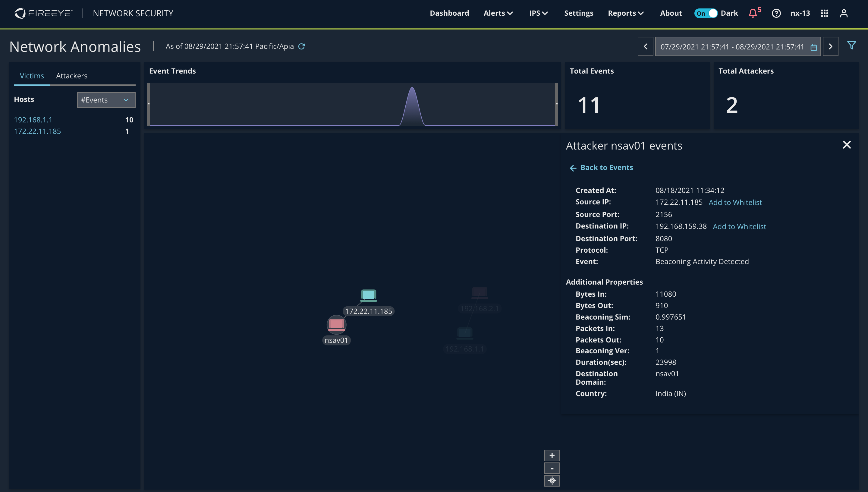Zoom in on the network graph
This screenshot has width=868, height=492.
[x=552, y=456]
